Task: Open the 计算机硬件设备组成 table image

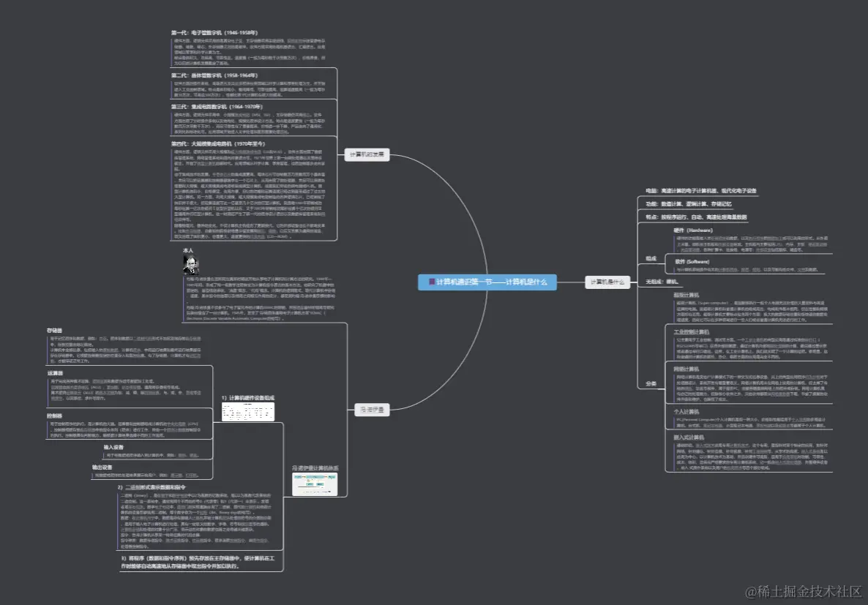Action: (x=248, y=411)
